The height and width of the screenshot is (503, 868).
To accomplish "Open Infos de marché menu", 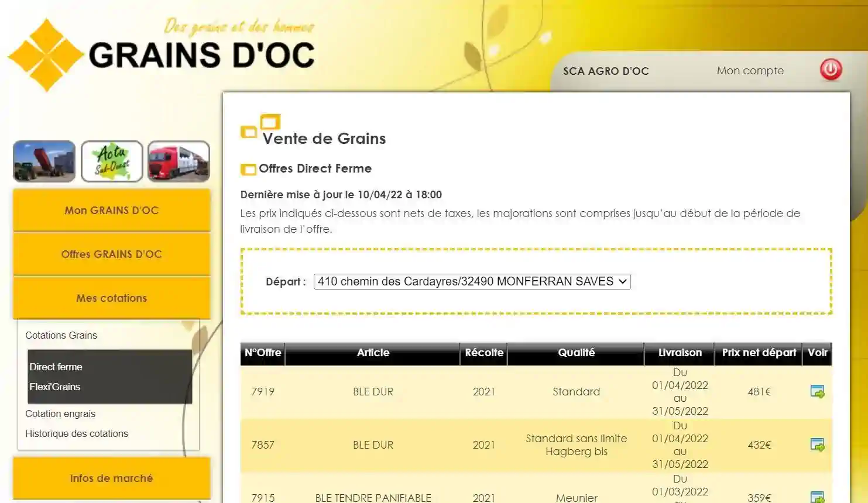I will tap(112, 478).
